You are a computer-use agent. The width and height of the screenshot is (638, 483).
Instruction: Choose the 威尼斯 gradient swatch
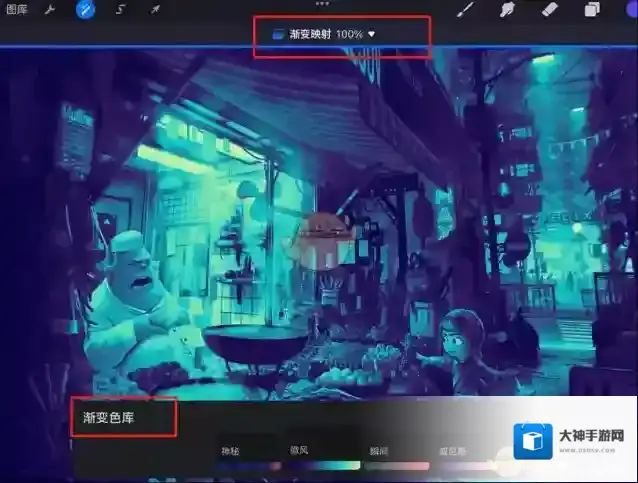point(468,466)
